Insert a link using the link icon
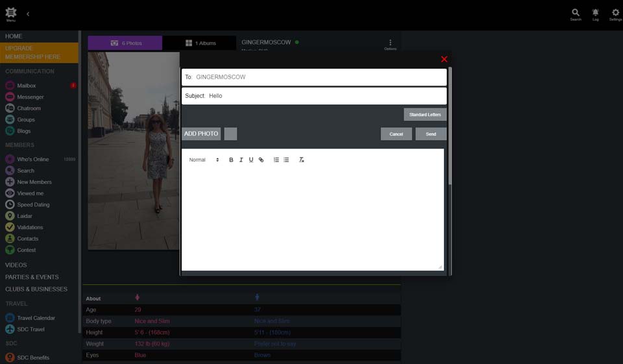 point(262,160)
